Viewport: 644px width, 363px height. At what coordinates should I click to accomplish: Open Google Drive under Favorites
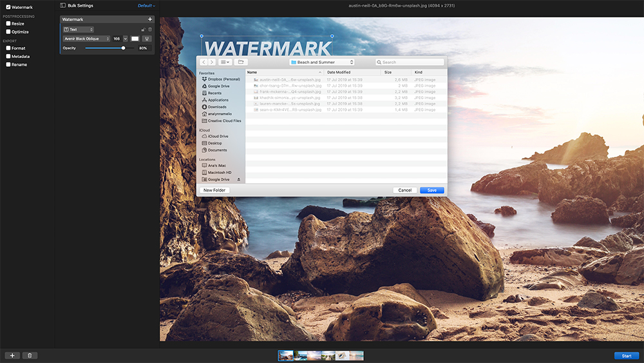click(x=216, y=86)
